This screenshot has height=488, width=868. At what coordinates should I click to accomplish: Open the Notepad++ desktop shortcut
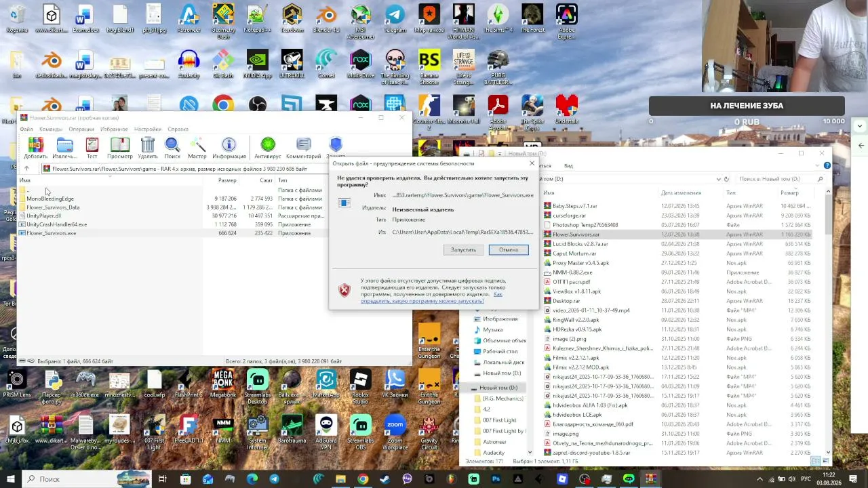pos(257,19)
